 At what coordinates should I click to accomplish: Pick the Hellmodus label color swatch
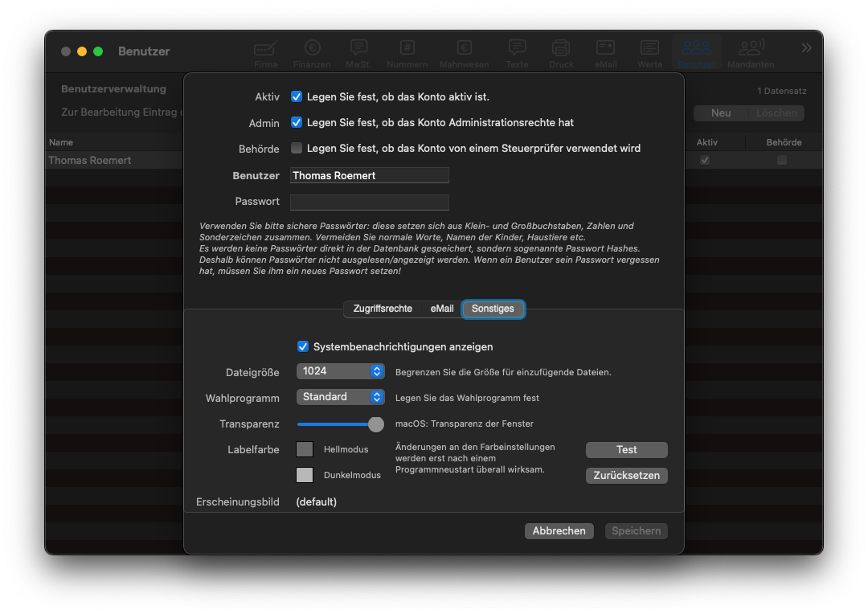pos(305,449)
